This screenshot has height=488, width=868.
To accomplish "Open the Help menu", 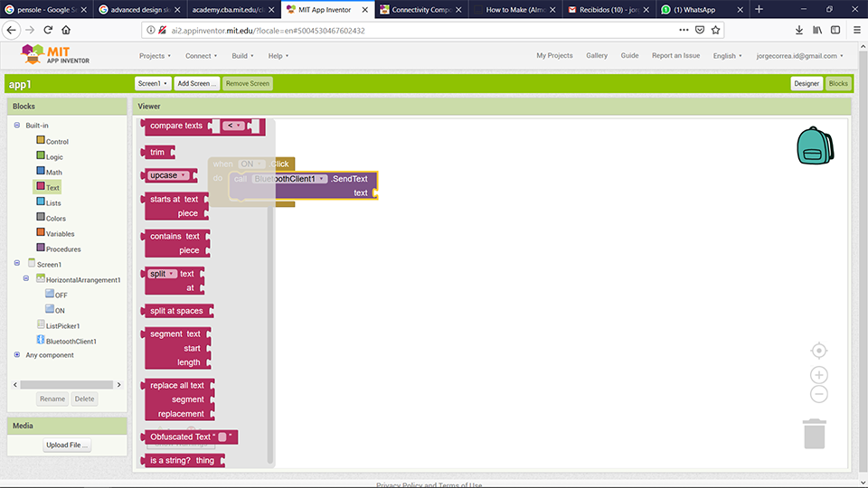I will [x=278, y=56].
